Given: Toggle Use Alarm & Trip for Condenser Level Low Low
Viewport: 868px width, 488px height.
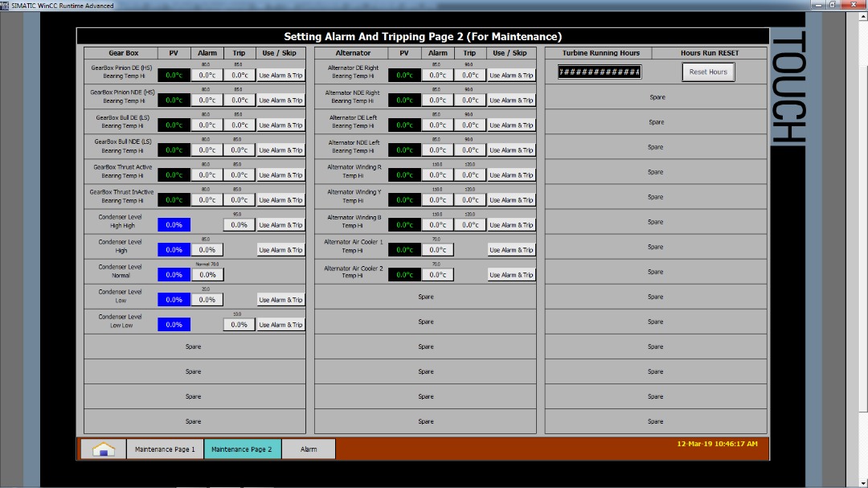Looking at the screenshot, I should click(x=280, y=325).
